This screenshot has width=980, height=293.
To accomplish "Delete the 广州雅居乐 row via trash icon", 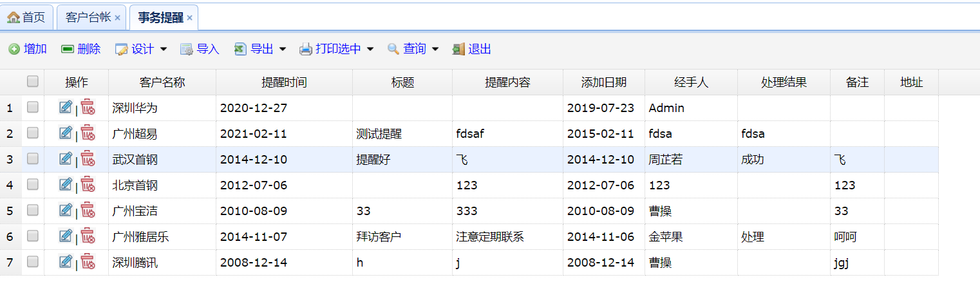I will 88,236.
